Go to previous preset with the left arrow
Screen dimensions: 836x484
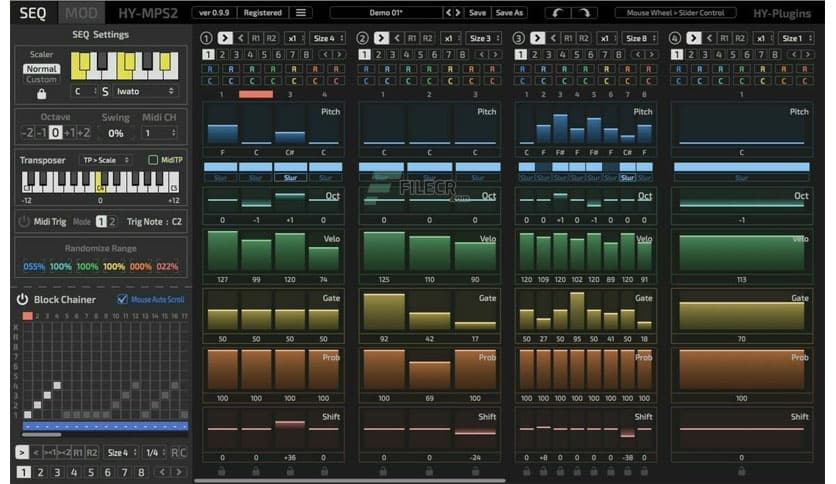click(448, 12)
